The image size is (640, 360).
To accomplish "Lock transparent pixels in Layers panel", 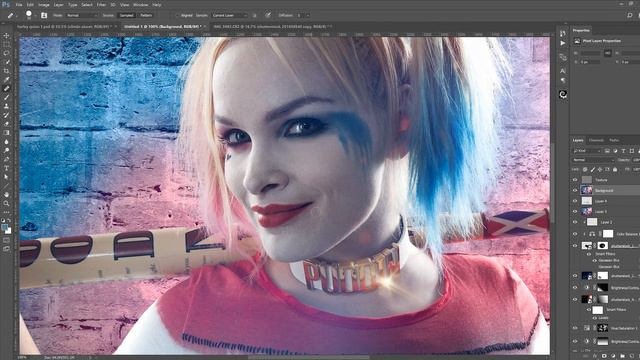I will pyautogui.click(x=585, y=169).
